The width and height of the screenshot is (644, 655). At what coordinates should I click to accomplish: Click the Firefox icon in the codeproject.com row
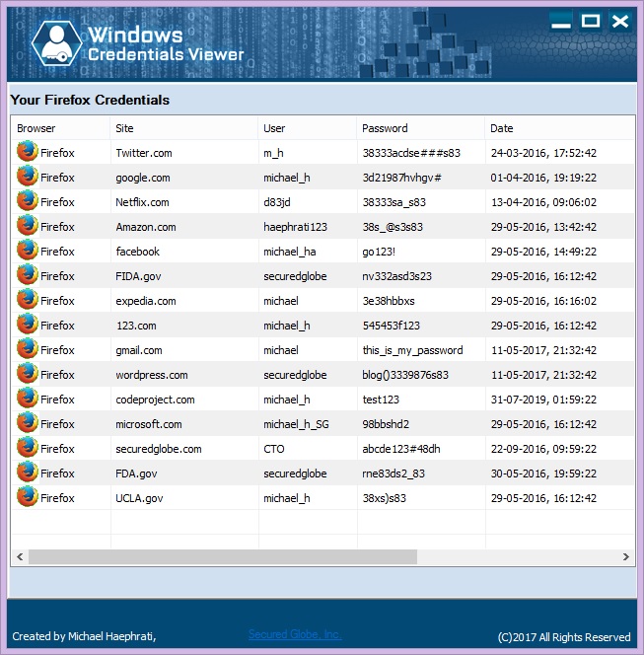(x=28, y=398)
